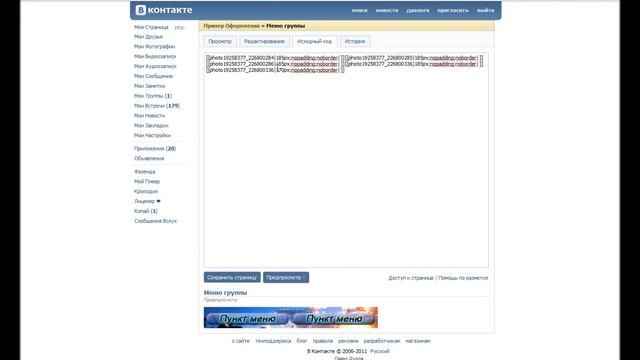This screenshot has width=640, height=360.
Task: Open техподдержка footer link
Action: point(273,341)
